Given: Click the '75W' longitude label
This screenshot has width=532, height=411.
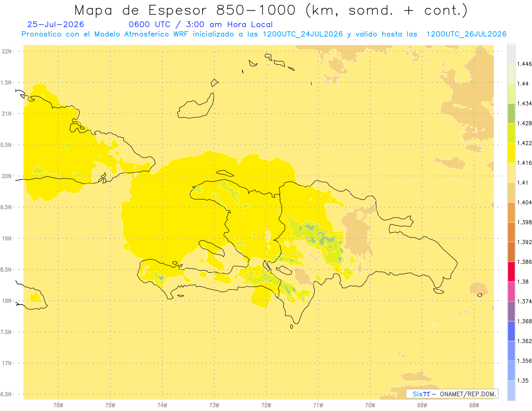Looking at the screenshot, I should [x=110, y=405].
